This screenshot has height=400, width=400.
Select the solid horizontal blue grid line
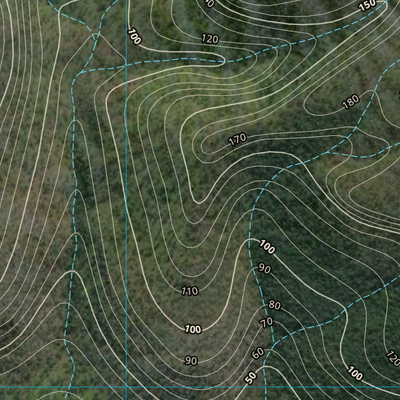pos(200,387)
